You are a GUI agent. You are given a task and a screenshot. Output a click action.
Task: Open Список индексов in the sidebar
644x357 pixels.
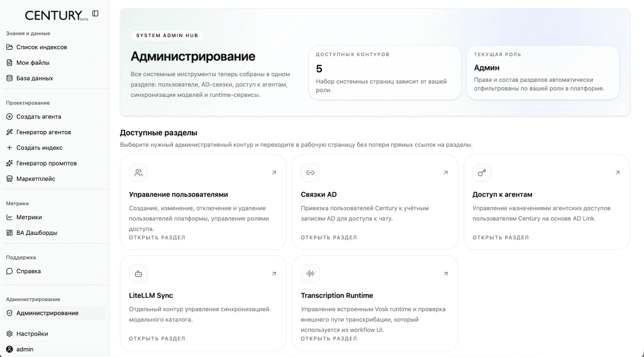pyautogui.click(x=54, y=47)
